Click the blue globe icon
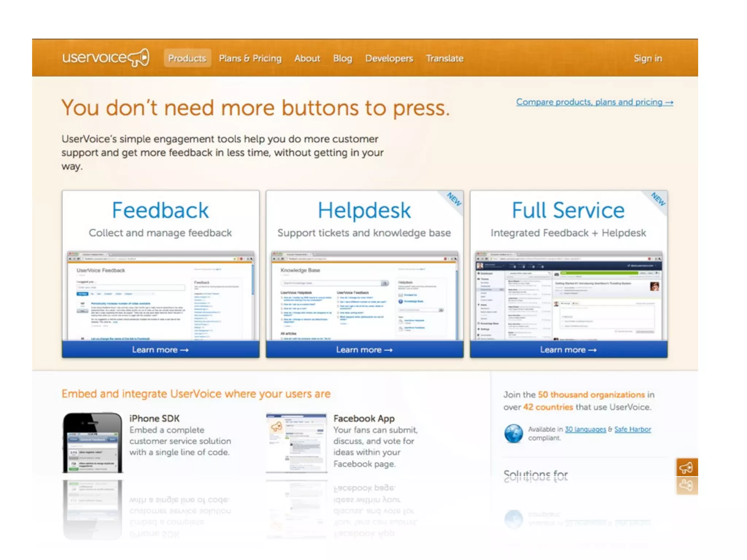 click(x=514, y=433)
